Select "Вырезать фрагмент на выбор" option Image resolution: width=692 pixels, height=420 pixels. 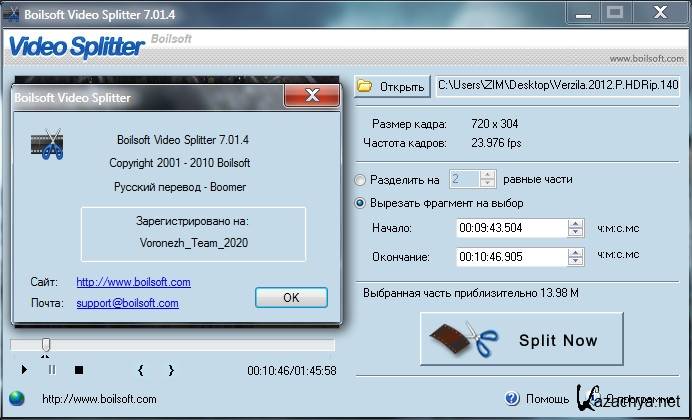pyautogui.click(x=361, y=203)
